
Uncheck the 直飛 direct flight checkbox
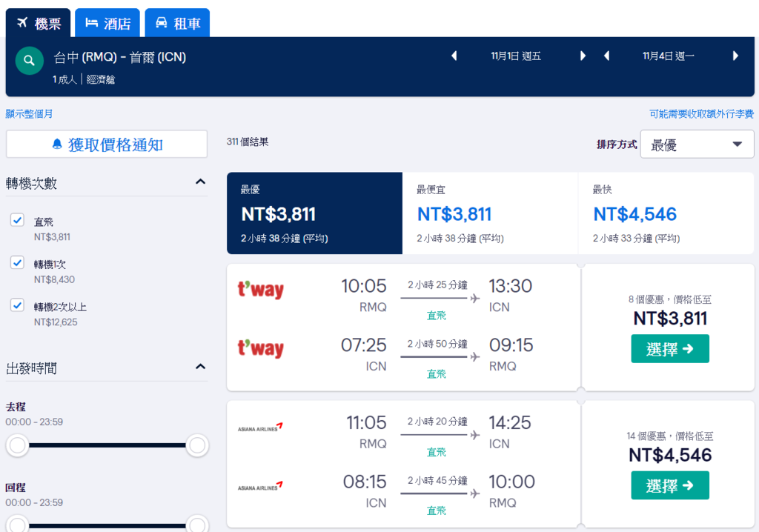18,220
